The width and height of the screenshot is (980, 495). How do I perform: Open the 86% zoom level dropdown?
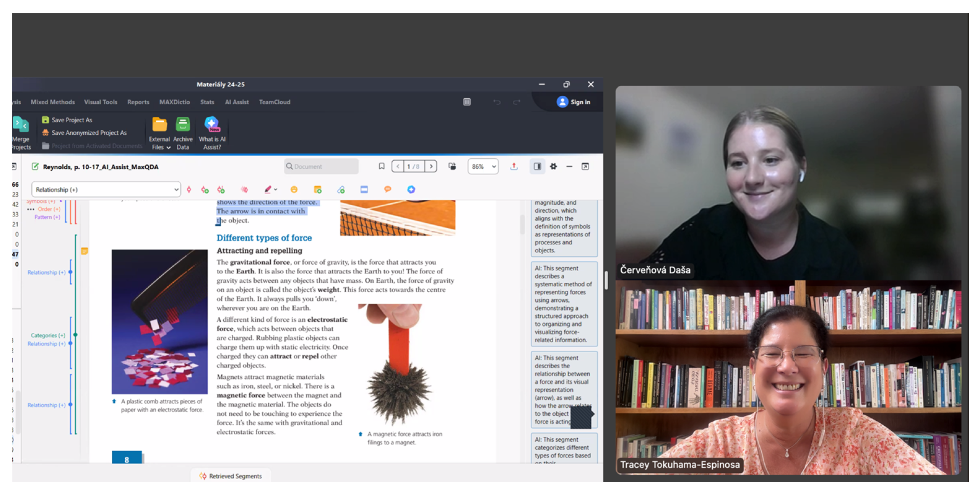(x=483, y=166)
